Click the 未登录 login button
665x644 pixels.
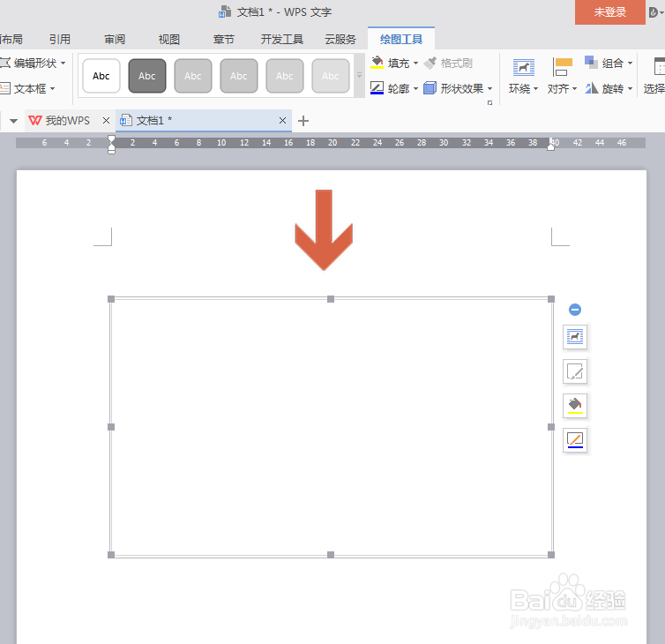609,11
